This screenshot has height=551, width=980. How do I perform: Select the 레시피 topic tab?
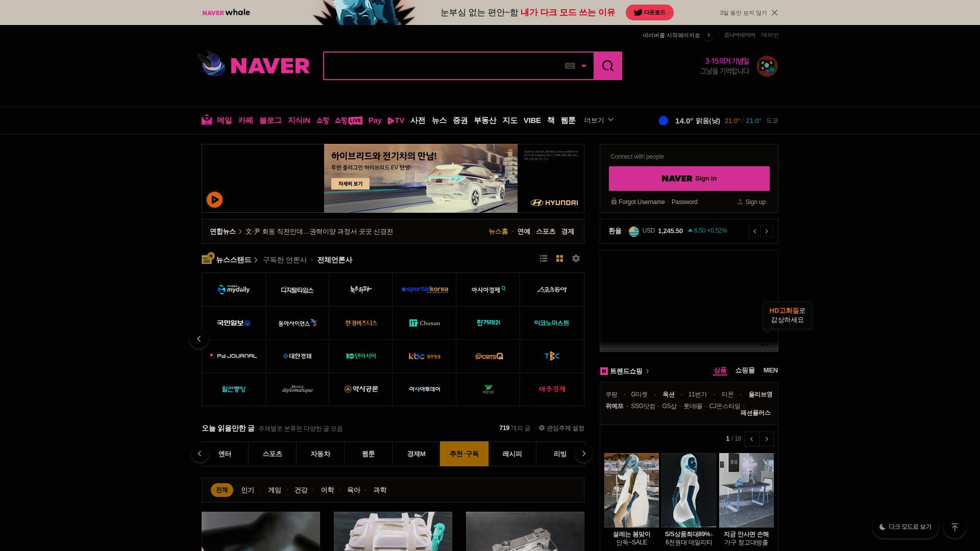(x=512, y=454)
